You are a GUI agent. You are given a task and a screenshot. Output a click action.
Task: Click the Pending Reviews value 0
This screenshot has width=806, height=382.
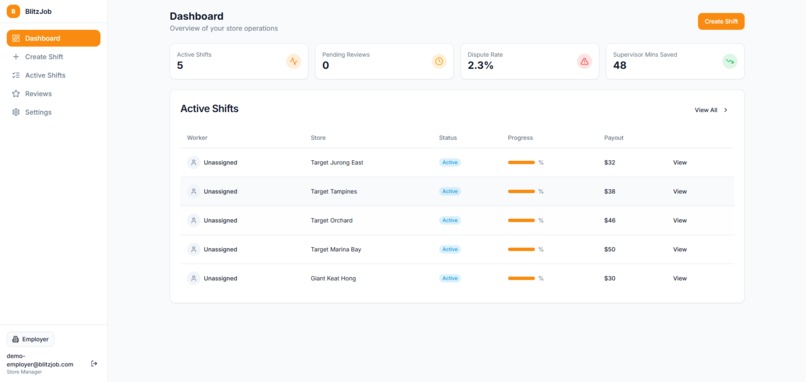[326, 65]
